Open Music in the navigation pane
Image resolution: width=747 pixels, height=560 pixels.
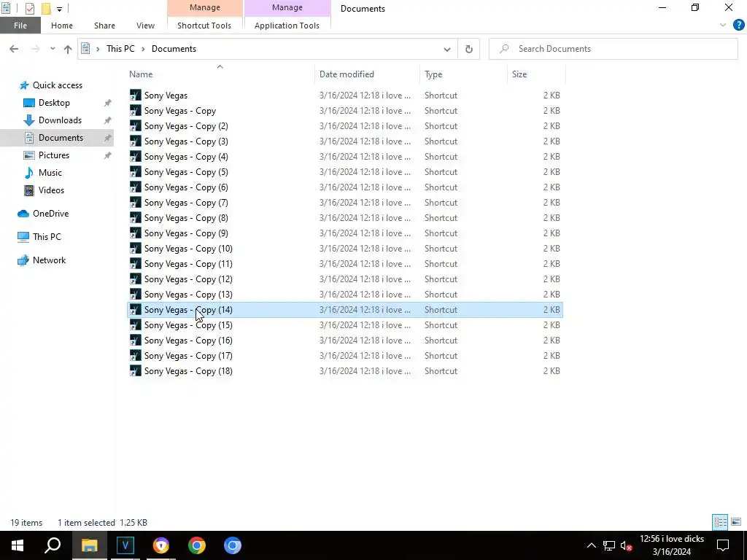(50, 173)
